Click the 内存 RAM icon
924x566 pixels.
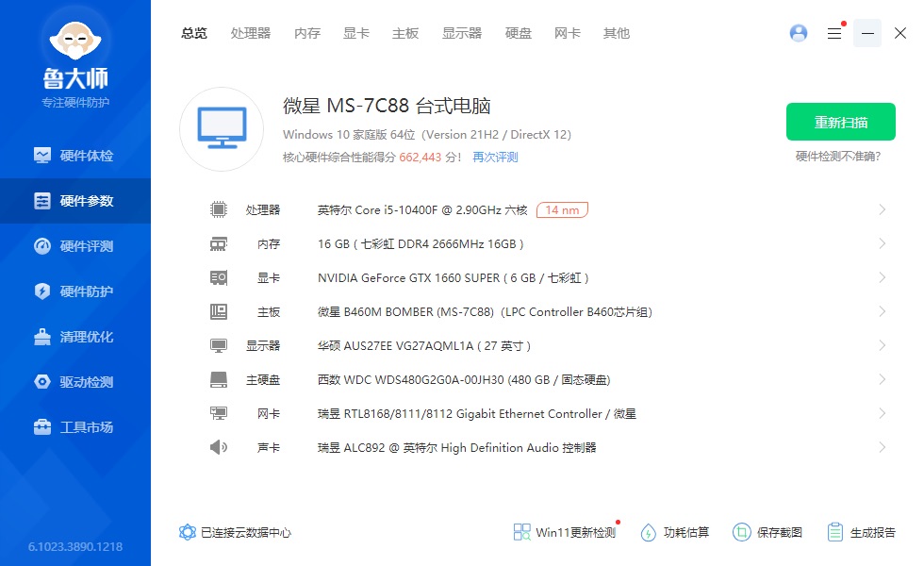pyautogui.click(x=219, y=244)
